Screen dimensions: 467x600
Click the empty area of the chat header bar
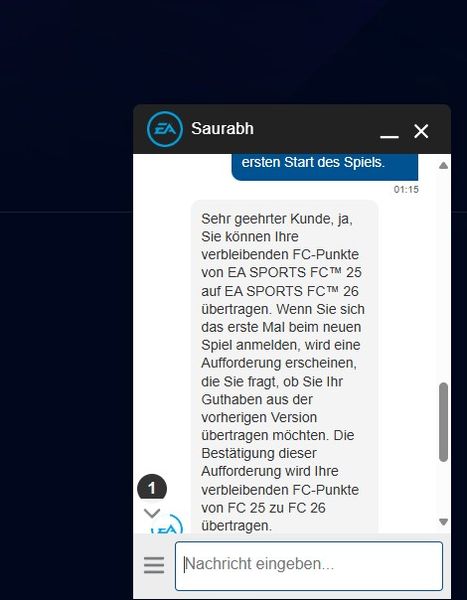(316, 129)
